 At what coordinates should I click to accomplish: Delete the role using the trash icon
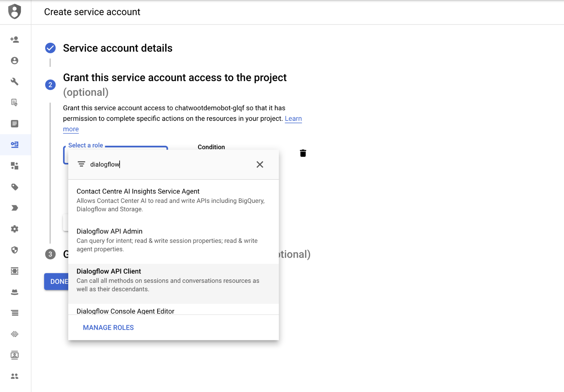[x=303, y=153]
